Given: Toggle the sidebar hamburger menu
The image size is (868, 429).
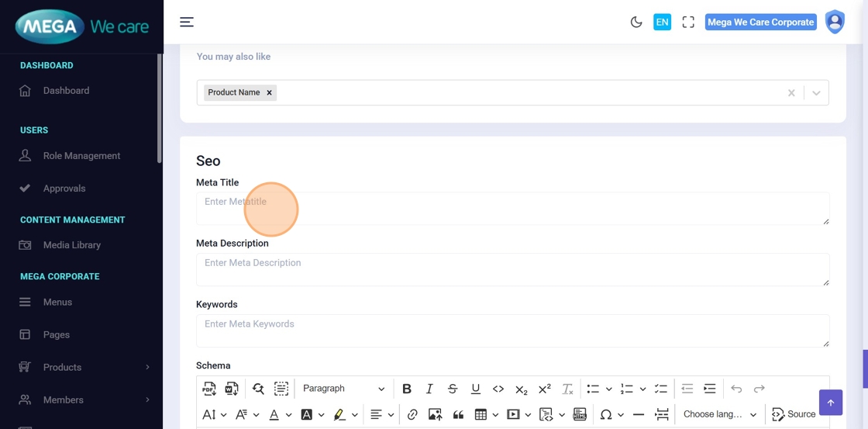Looking at the screenshot, I should point(187,22).
